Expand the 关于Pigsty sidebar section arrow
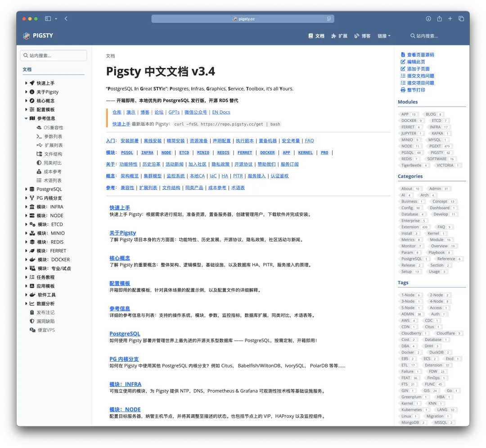This screenshot has height=448, width=486. point(26,92)
